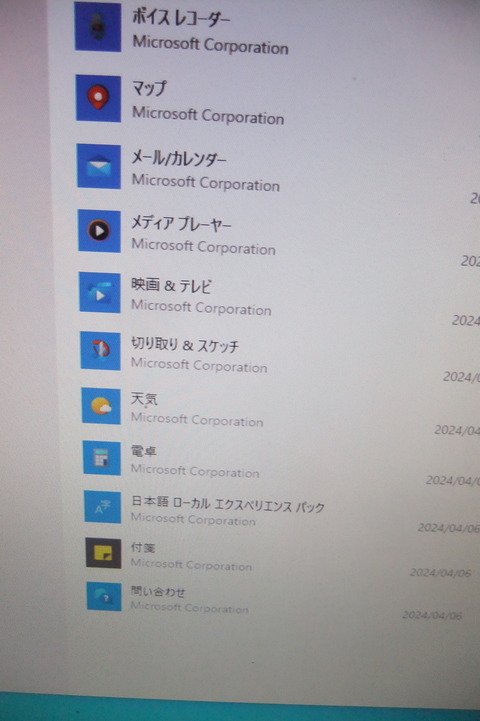This screenshot has height=721, width=480.
Task: Click the 日本語 ローカル エクスペリエンス パック icon
Action: pos(103,507)
